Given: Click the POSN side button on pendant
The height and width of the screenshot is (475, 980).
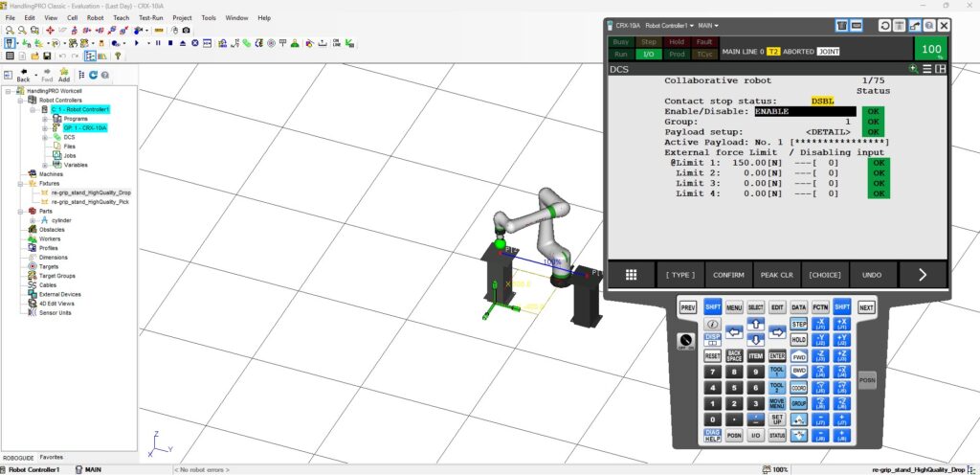Looking at the screenshot, I should coord(867,380).
